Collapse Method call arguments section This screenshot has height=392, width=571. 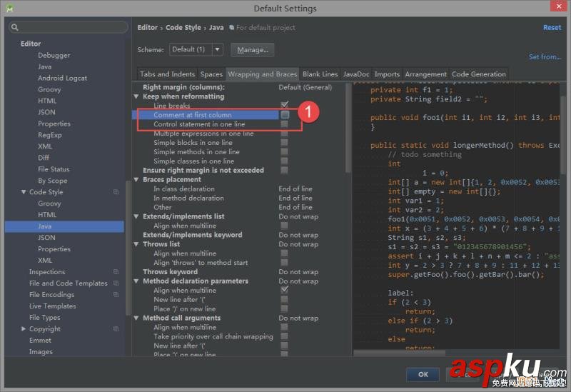tap(136, 318)
